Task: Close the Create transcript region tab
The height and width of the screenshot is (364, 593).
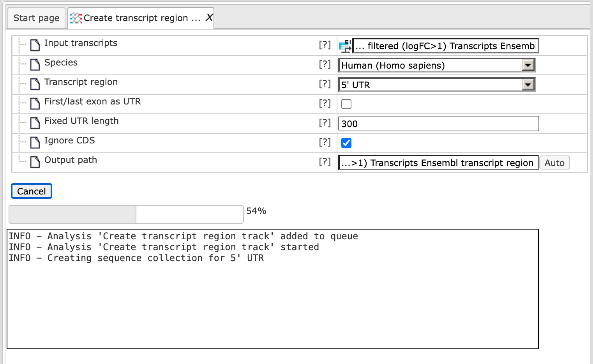Action: 209,18
